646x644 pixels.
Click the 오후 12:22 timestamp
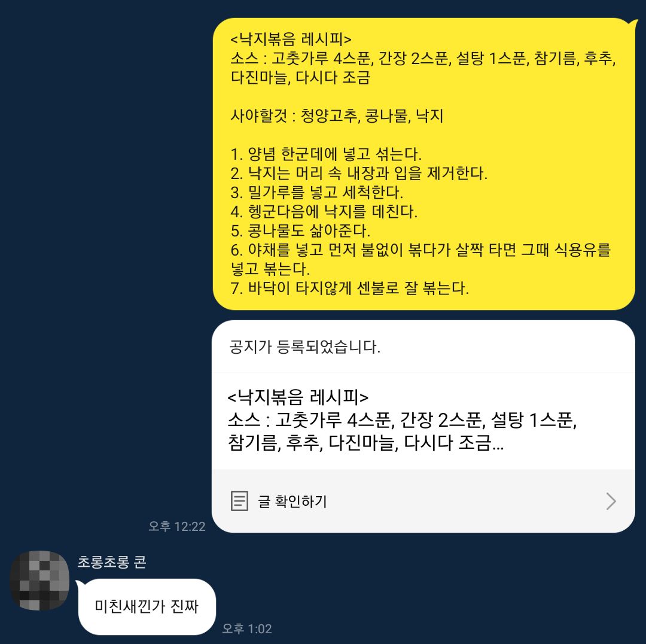[x=176, y=526]
